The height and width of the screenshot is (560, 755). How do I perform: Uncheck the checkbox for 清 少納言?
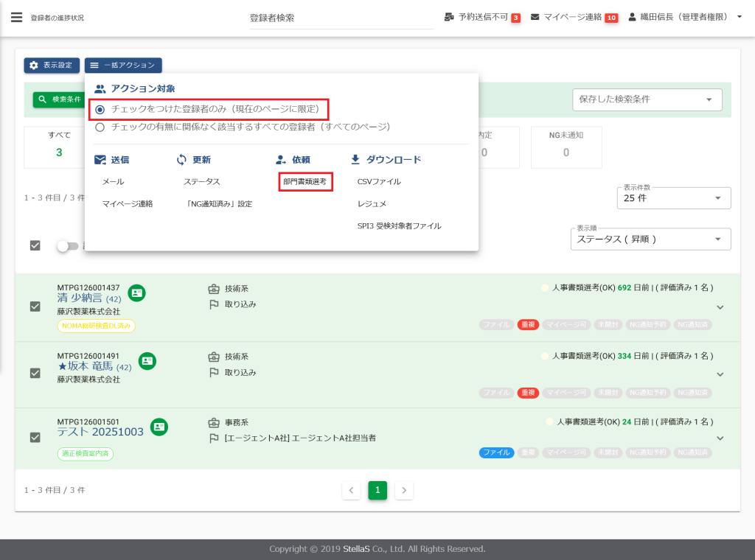(35, 307)
